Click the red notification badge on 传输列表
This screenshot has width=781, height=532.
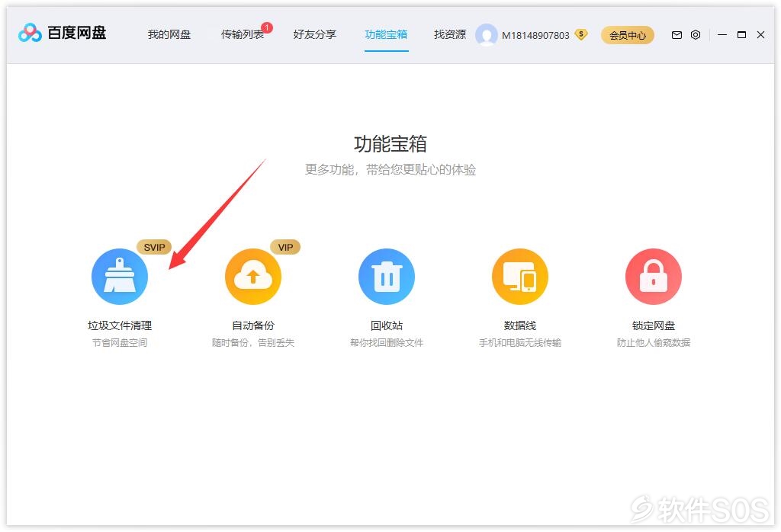click(267, 27)
